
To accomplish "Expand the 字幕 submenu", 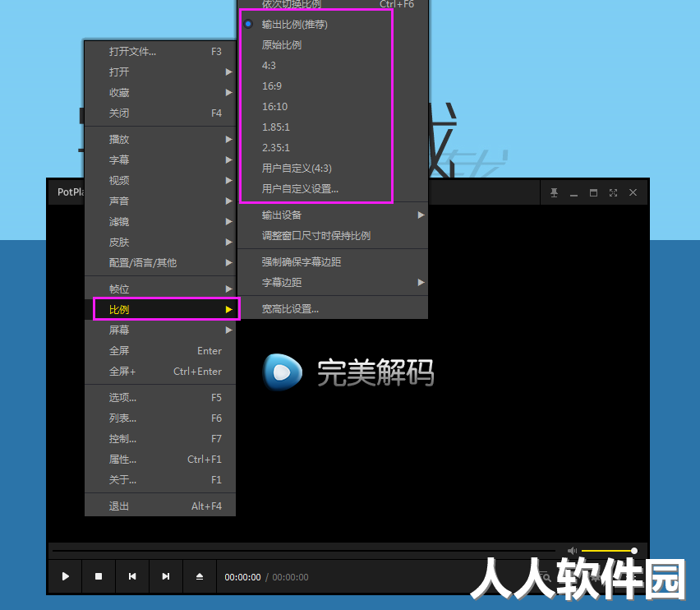I will tap(160, 159).
